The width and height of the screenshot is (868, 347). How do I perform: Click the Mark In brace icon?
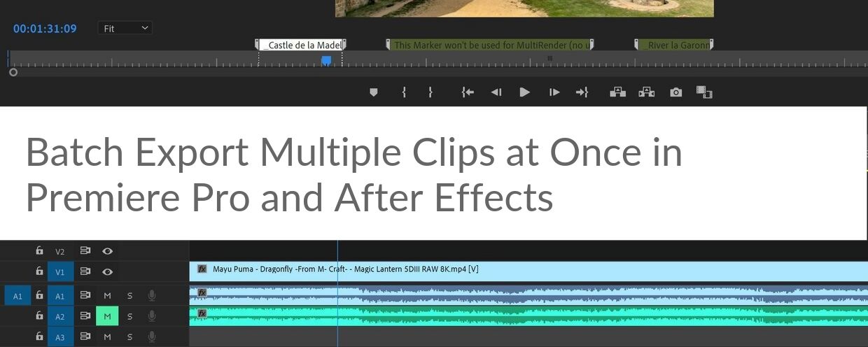[x=404, y=92]
